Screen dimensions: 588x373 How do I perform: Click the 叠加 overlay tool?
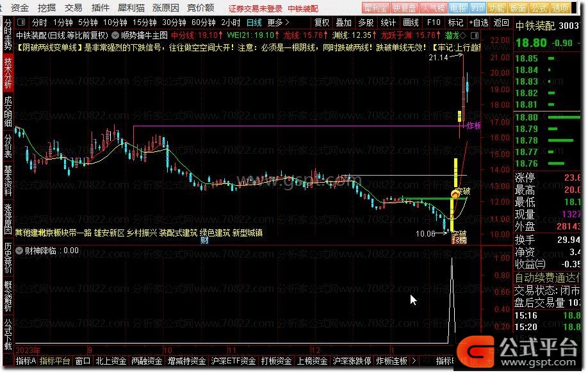343,22
